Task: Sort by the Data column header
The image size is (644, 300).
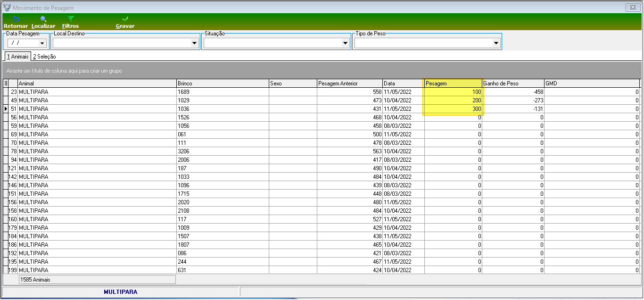Action: (403, 83)
